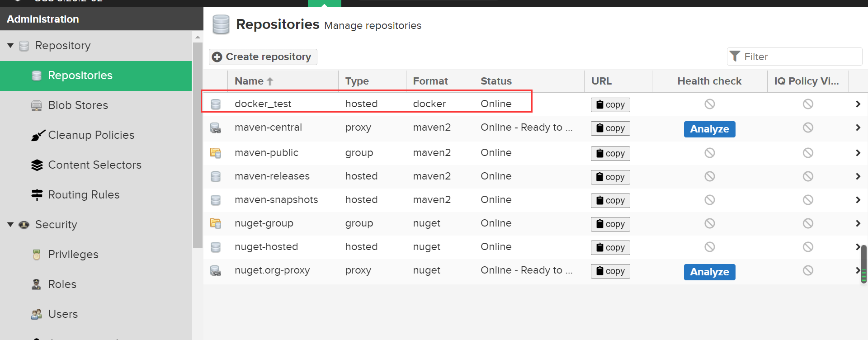Focus the Filter input field
Viewport: 868px width, 340px height.
[794, 57]
